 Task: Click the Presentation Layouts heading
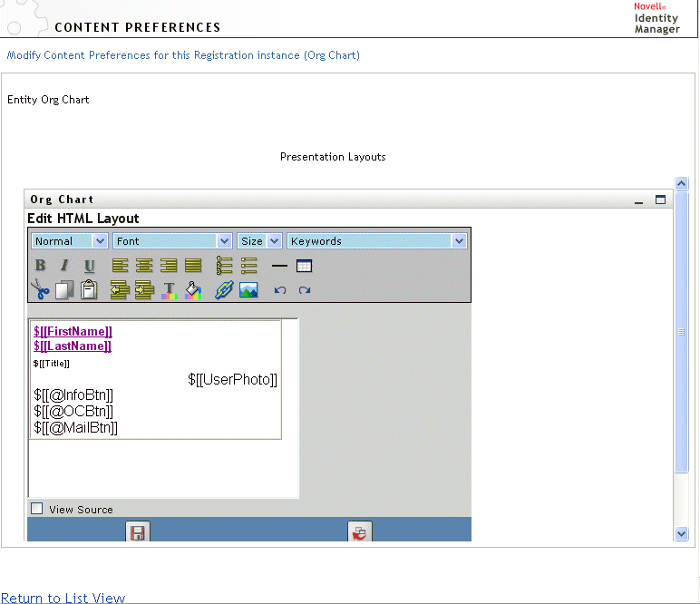point(333,157)
